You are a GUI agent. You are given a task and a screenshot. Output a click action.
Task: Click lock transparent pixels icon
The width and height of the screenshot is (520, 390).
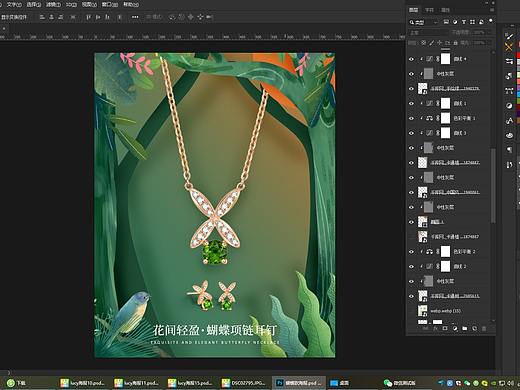coord(423,43)
